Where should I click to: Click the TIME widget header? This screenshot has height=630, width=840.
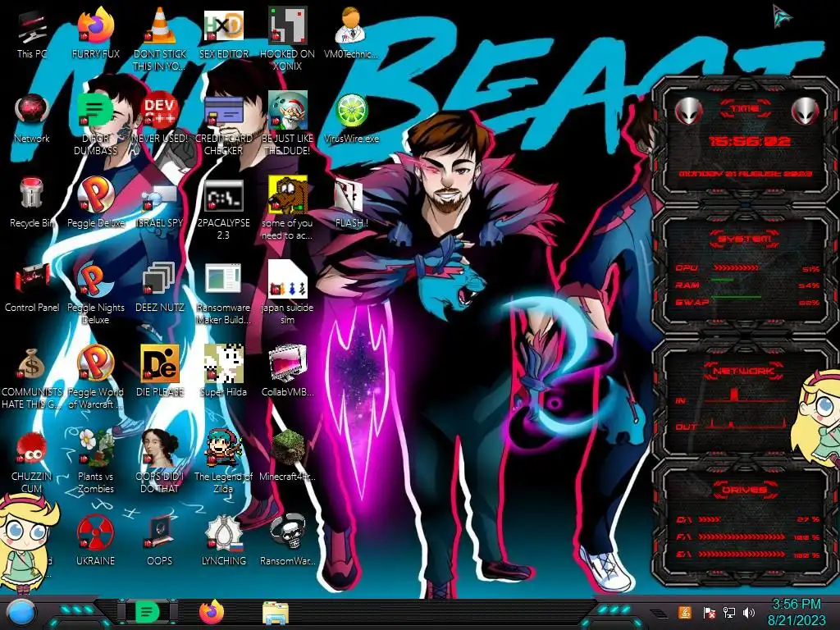pos(745,109)
